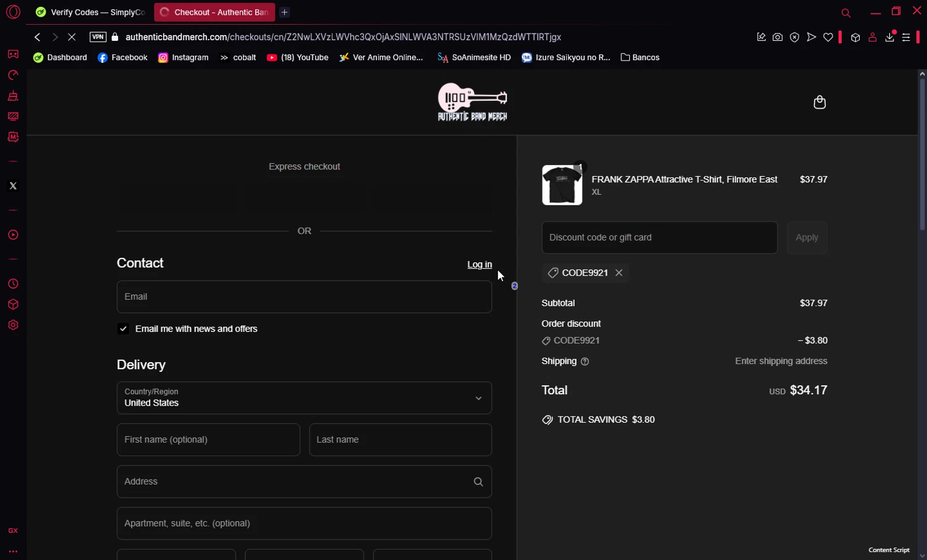927x560 pixels.
Task: Send page to My Flow icon
Action: pos(811,37)
